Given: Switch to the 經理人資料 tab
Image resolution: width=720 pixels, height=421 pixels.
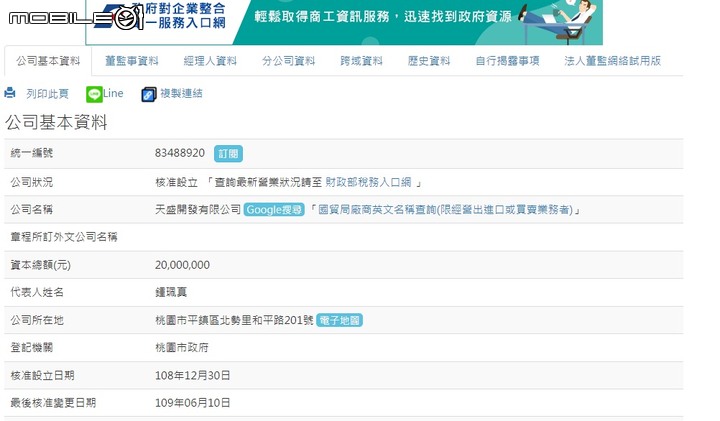Looking at the screenshot, I should (x=210, y=61).
